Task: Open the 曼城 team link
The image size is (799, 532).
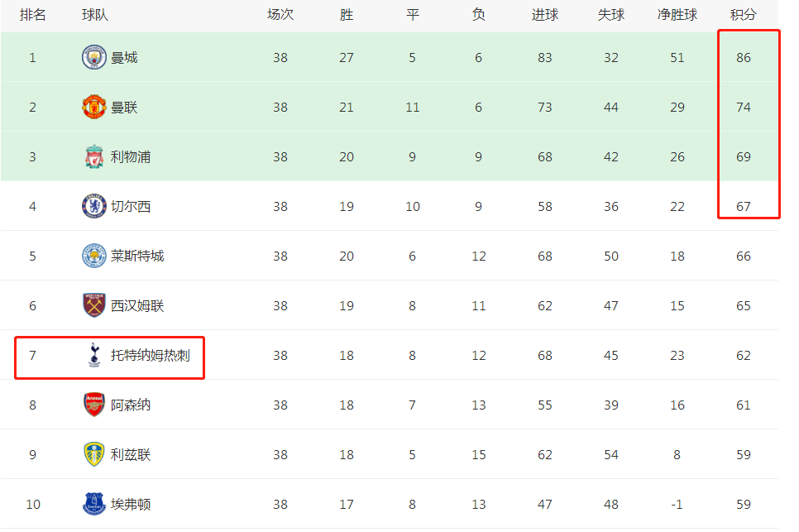Action: [124, 58]
